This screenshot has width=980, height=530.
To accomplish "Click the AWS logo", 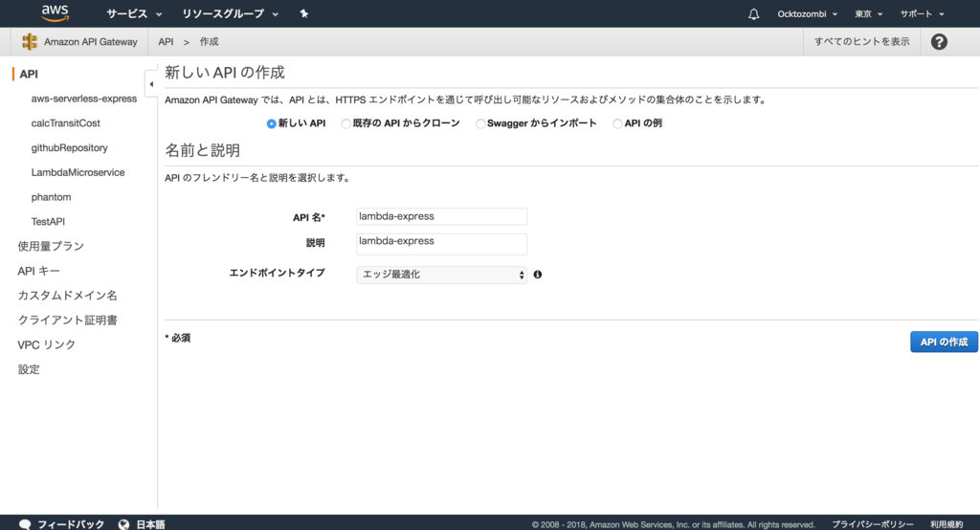I will 55,13.
